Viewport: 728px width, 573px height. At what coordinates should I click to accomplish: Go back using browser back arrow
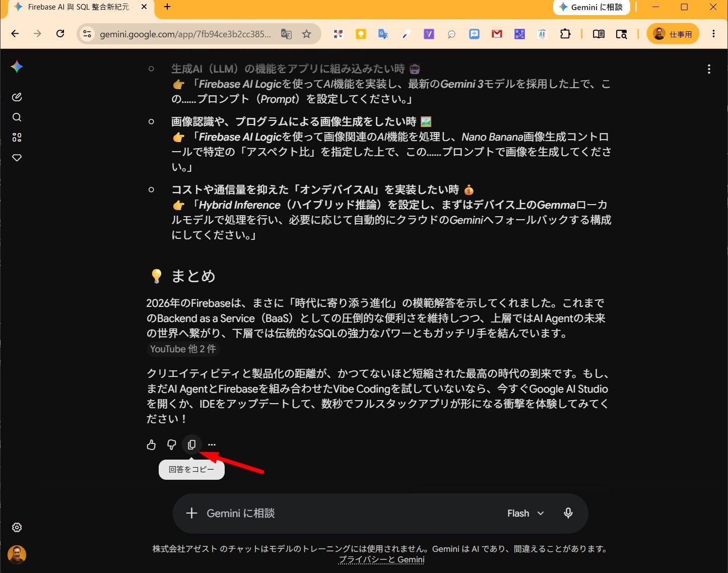pyautogui.click(x=15, y=34)
